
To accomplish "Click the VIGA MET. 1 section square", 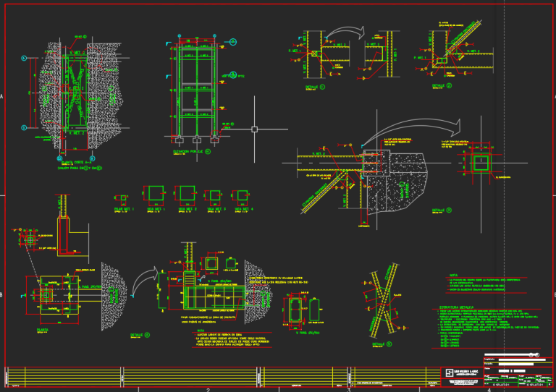I will [x=156, y=193].
